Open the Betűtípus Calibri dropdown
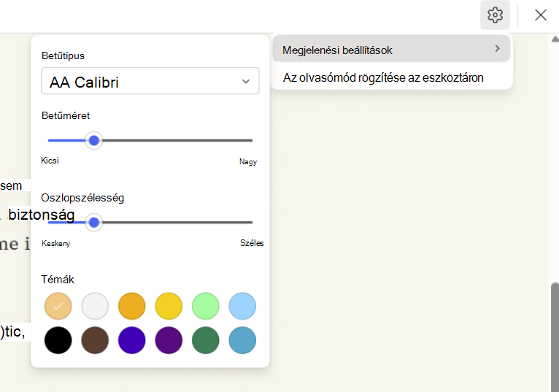The height and width of the screenshot is (392, 559). point(150,81)
